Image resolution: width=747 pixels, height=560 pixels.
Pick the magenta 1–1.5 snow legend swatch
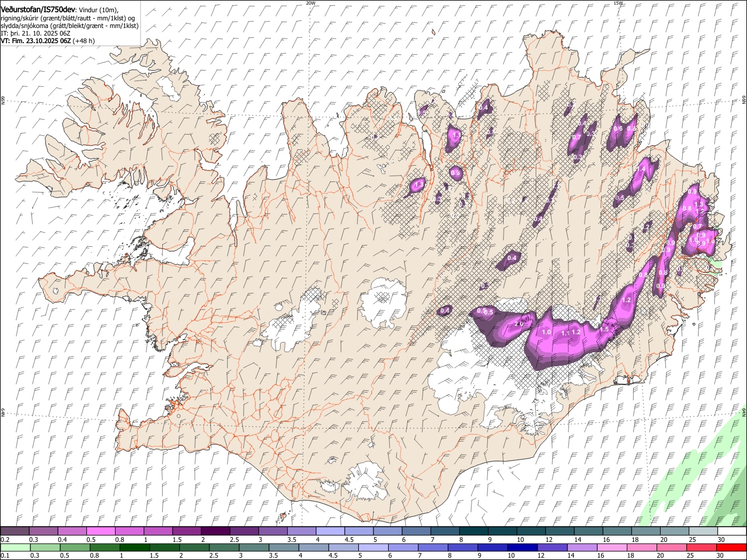click(x=158, y=531)
